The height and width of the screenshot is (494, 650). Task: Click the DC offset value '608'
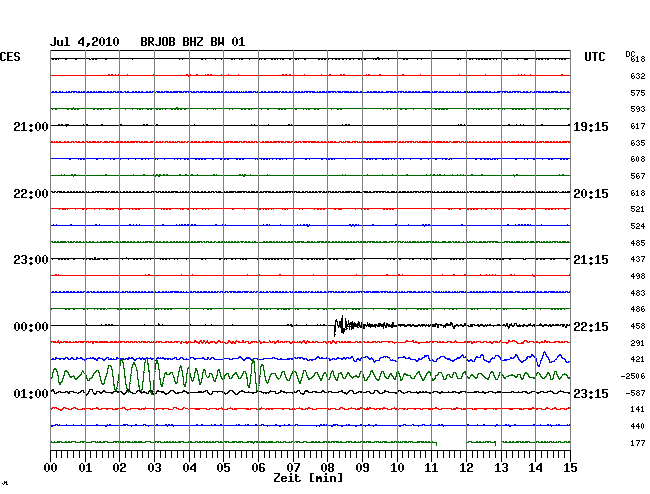pyautogui.click(x=638, y=159)
